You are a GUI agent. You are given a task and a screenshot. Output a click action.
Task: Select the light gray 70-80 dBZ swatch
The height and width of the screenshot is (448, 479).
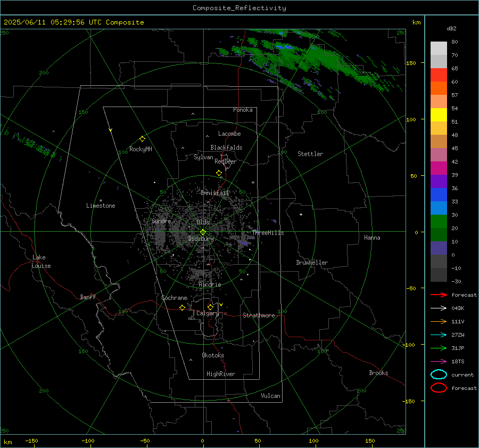[439, 48]
